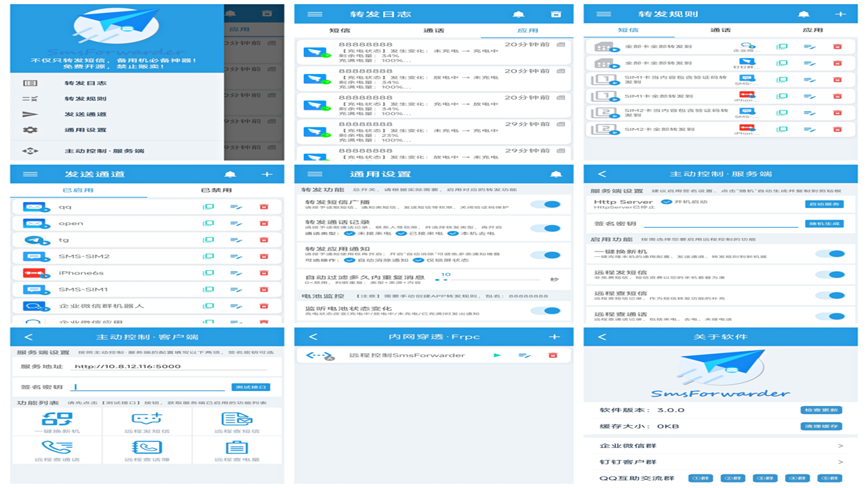The width and height of the screenshot is (868, 488).
Task: Expand the 钉钉客户群 row chevron
Action: tap(840, 462)
